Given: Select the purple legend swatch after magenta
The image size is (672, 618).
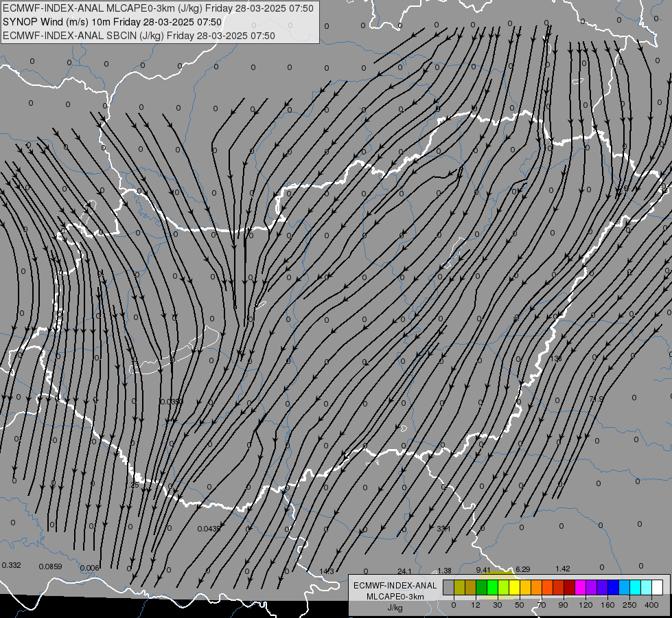Looking at the screenshot, I should pos(592,587).
